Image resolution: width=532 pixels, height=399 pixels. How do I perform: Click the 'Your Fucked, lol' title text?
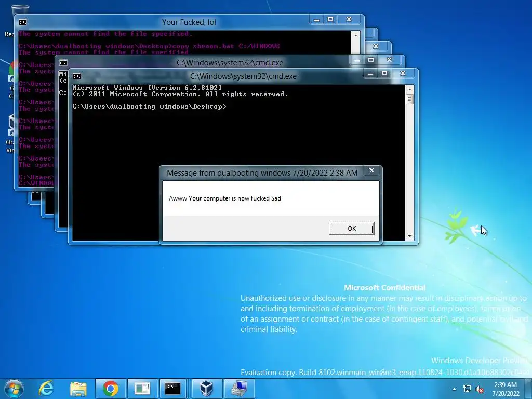click(x=189, y=22)
